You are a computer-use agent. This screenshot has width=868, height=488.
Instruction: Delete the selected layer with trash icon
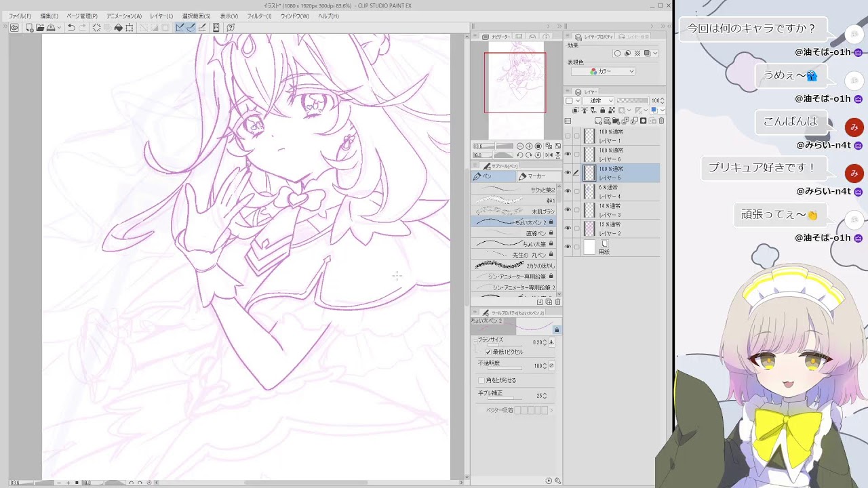tap(661, 121)
